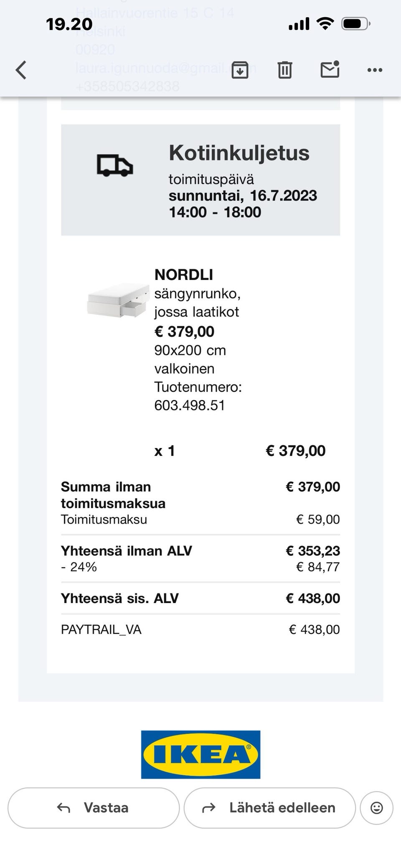Image resolution: width=401 pixels, height=868 pixels.
Task: Archive this email with the archive icon
Action: (240, 70)
